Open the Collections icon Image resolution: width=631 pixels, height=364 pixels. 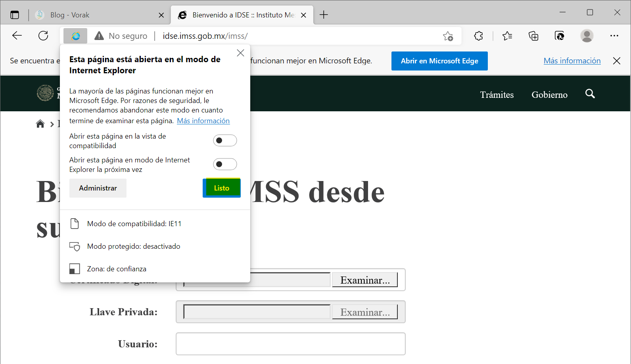click(x=533, y=36)
